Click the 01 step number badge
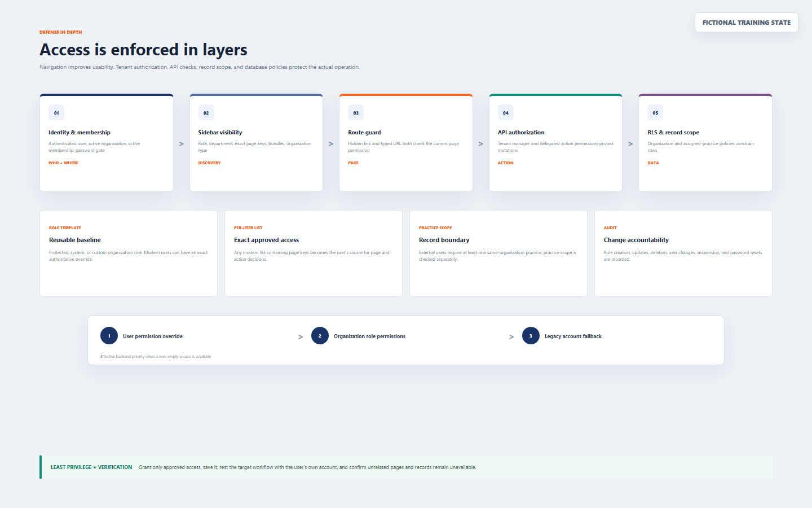 click(x=56, y=113)
